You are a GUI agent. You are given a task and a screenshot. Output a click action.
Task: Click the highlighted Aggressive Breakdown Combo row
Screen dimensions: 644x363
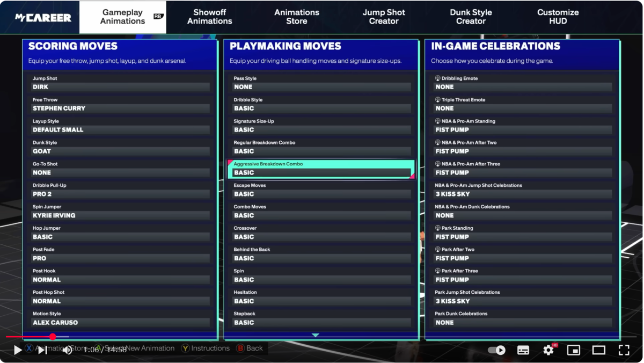tap(321, 169)
